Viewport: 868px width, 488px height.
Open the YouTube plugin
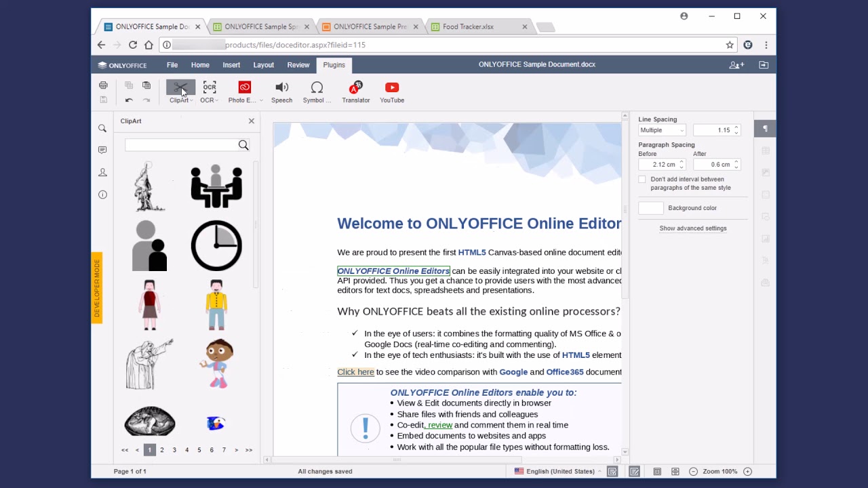(x=392, y=92)
